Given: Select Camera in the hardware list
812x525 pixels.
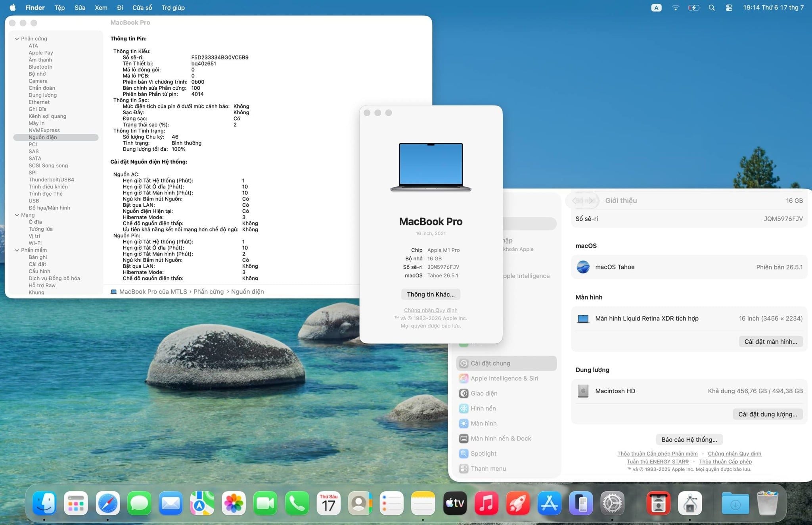Looking at the screenshot, I should point(38,81).
